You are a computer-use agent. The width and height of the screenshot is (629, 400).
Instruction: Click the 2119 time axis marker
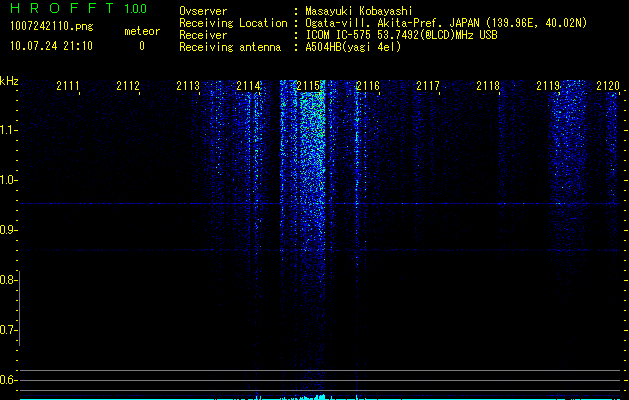coord(548,85)
